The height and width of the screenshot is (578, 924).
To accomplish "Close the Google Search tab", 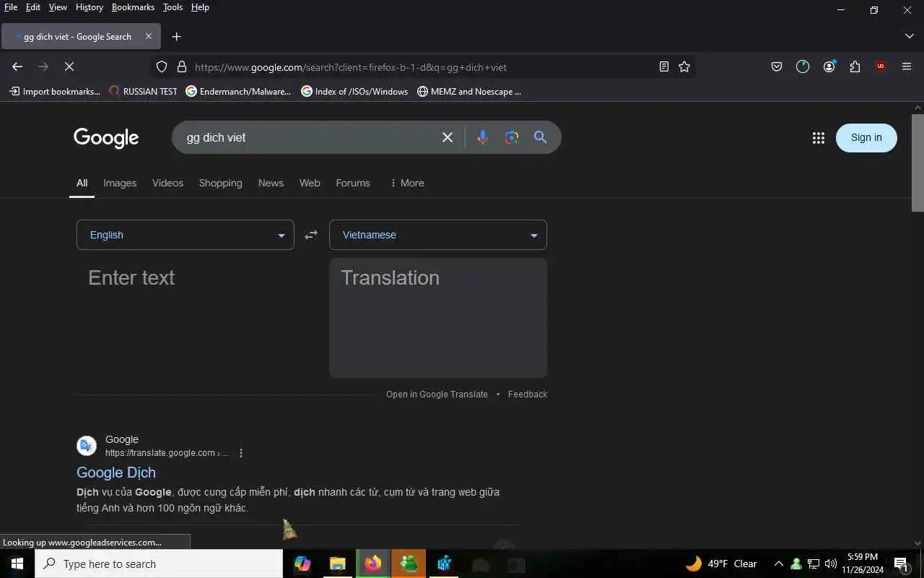I will tap(149, 36).
